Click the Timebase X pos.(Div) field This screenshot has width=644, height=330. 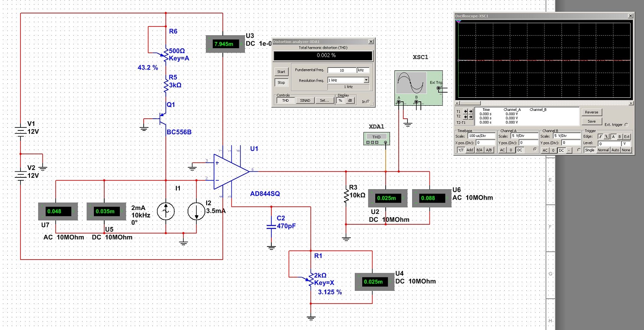point(485,143)
